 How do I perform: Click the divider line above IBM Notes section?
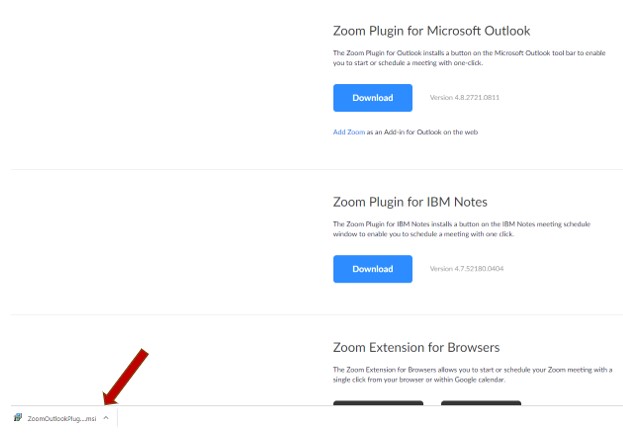point(317,169)
